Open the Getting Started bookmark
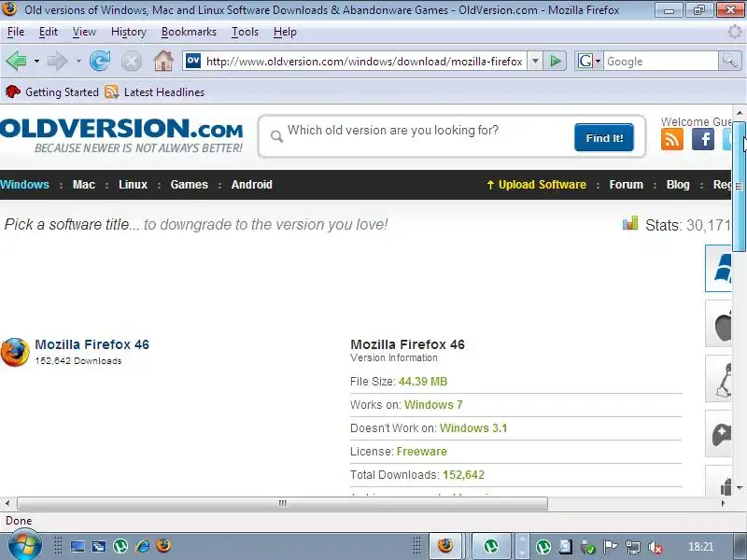Screen dimensions: 747x560 click(x=52, y=91)
